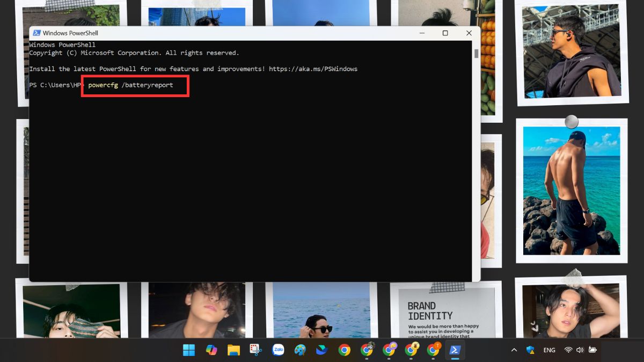
Task: Click the https://aka.ms/PSWindows link text
Action: pos(313,69)
